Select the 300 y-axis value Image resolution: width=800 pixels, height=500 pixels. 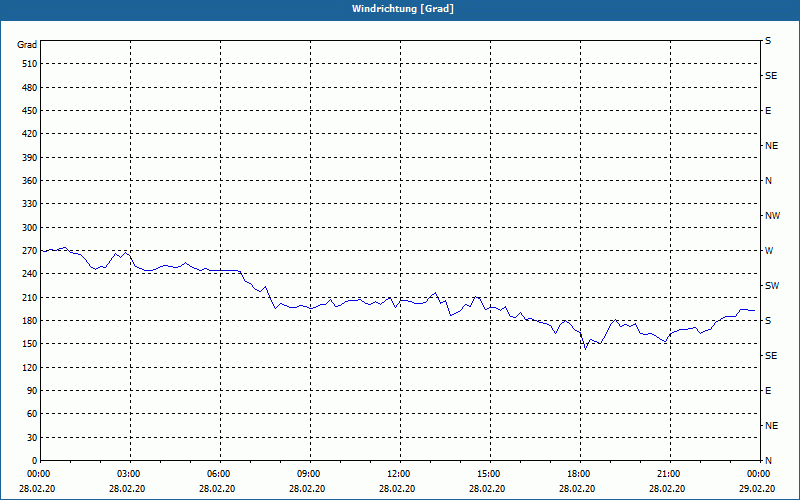click(29, 228)
